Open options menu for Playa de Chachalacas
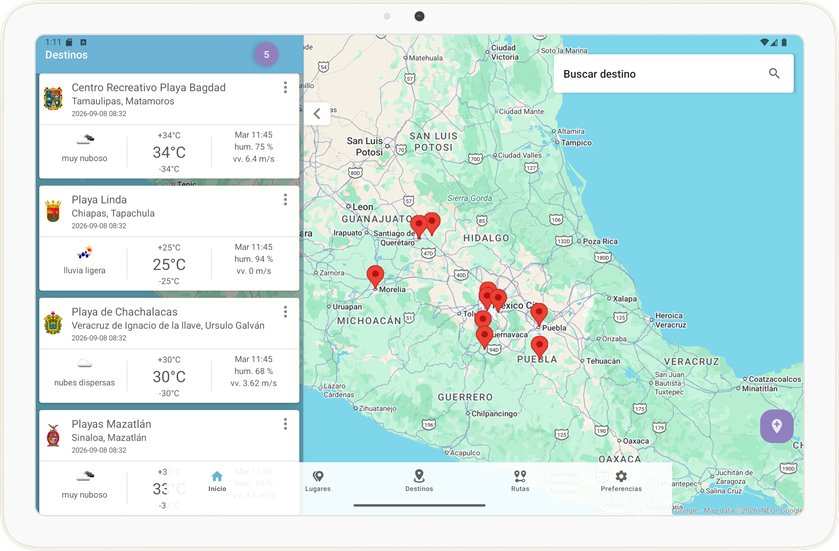 tap(285, 311)
